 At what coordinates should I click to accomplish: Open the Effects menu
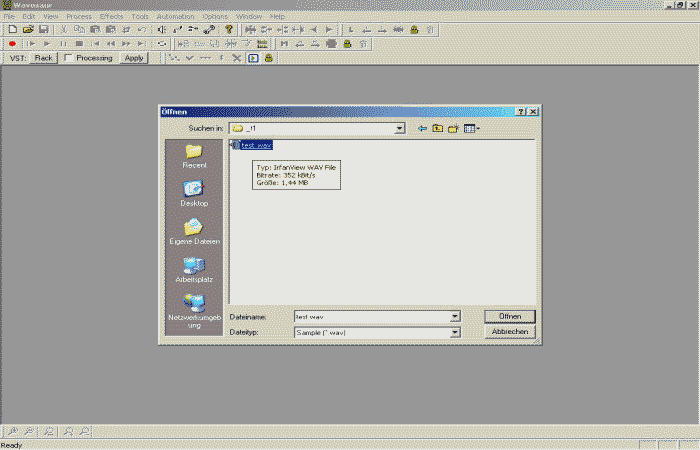[x=111, y=17]
